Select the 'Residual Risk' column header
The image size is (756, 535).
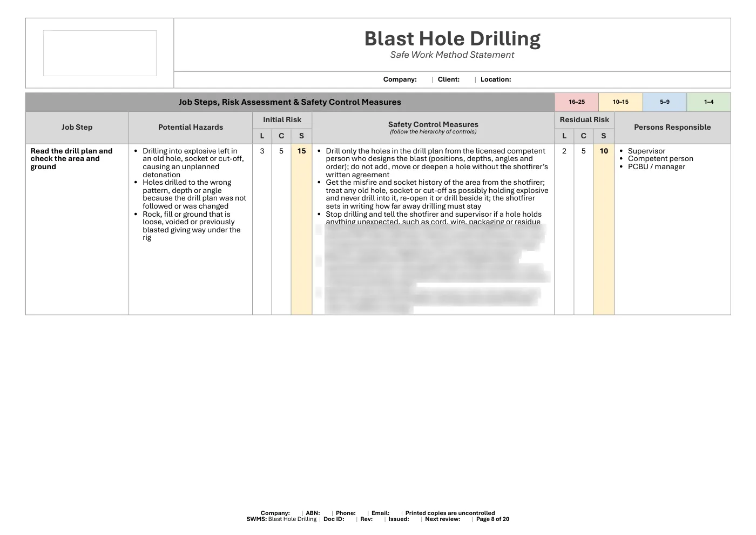[584, 119]
